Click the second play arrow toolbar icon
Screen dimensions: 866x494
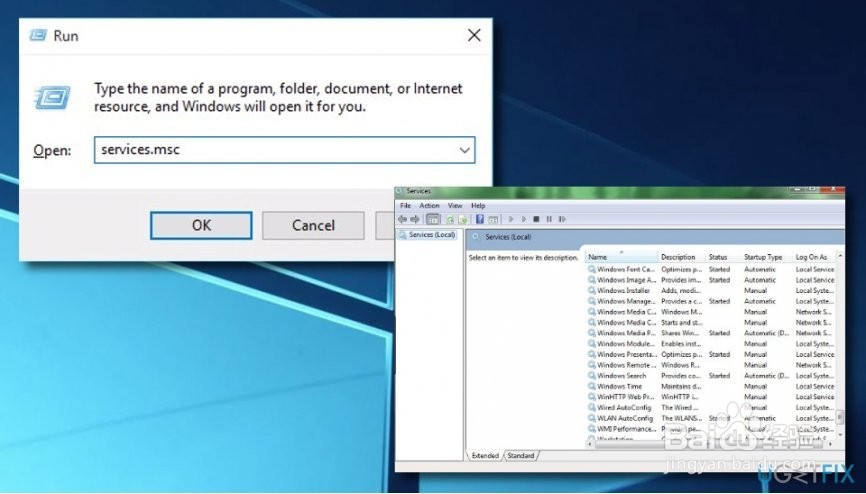pos(524,219)
